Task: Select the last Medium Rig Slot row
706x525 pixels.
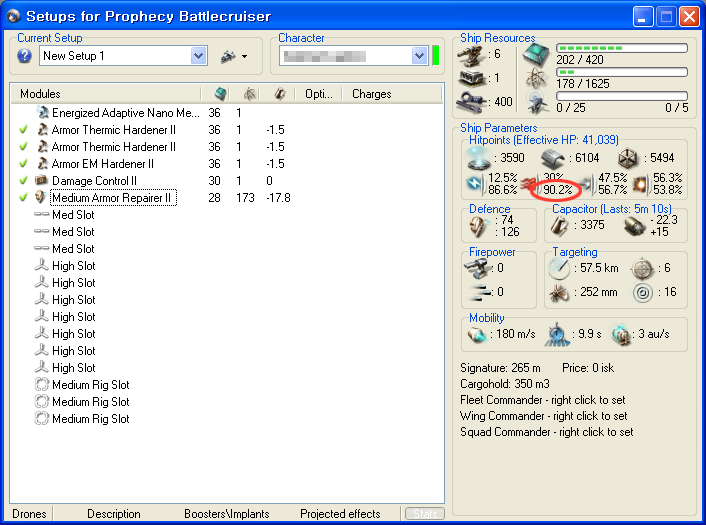Action: pyautogui.click(x=227, y=419)
